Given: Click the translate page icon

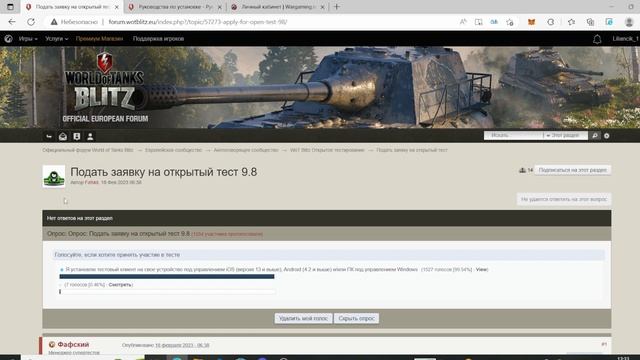Looking at the screenshot, I should pyautogui.click(x=494, y=22).
